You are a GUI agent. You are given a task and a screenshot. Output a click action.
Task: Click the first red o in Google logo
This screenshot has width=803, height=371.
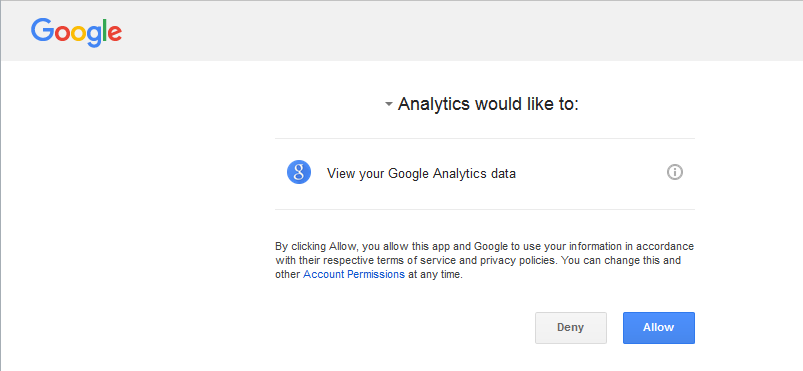click(61, 33)
